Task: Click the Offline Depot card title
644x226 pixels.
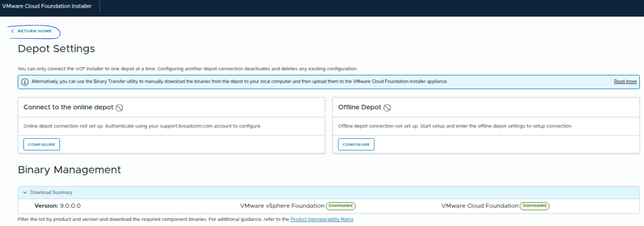Action: (x=360, y=107)
